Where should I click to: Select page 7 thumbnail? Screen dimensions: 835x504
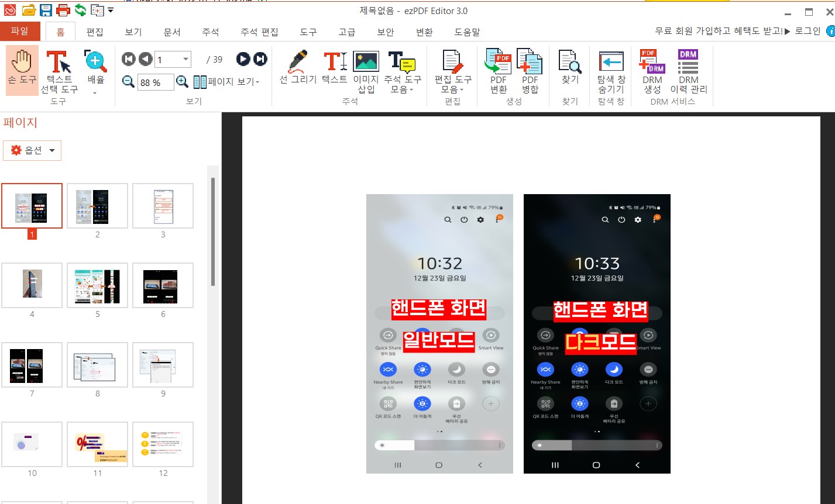click(32, 365)
